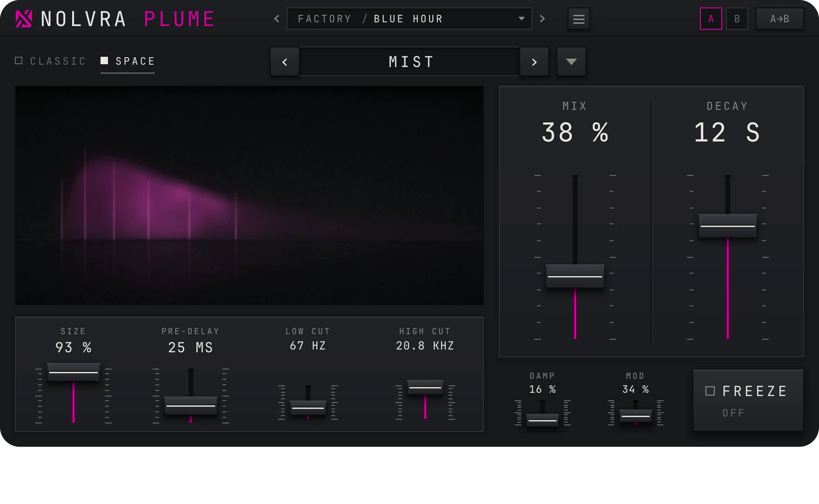Switch to the B state slot

point(737,19)
